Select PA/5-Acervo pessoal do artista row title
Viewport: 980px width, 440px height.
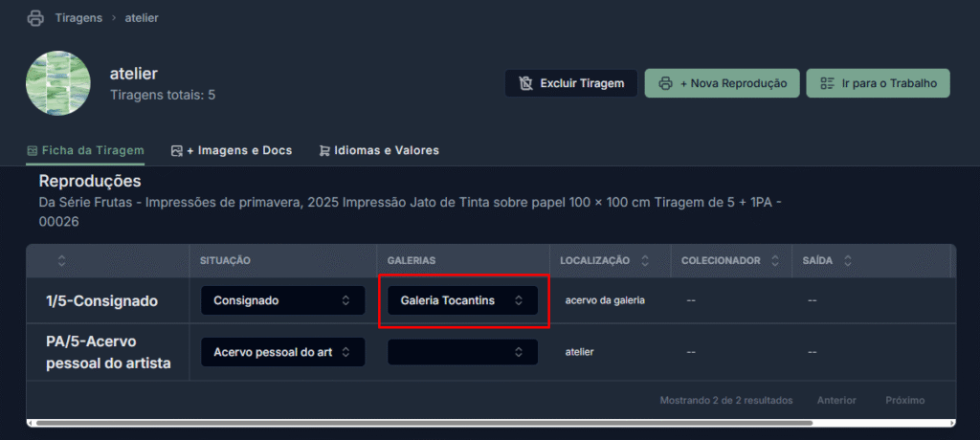(108, 352)
